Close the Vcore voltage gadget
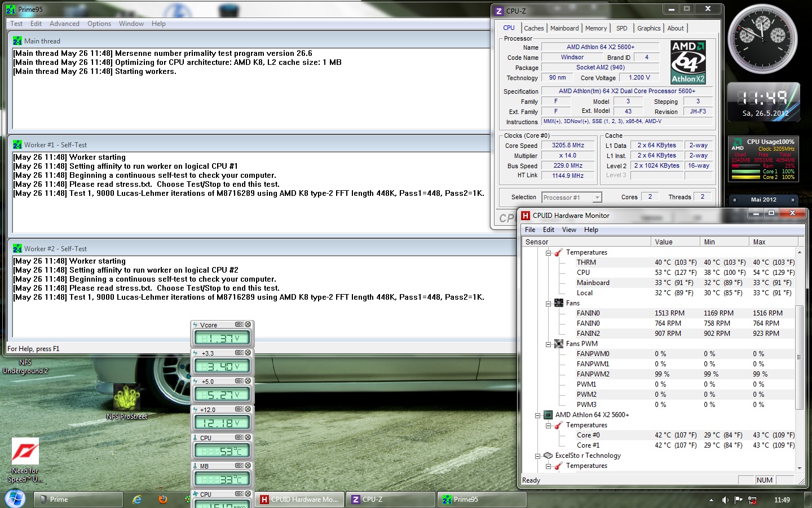The height and width of the screenshot is (508, 812). tap(248, 325)
